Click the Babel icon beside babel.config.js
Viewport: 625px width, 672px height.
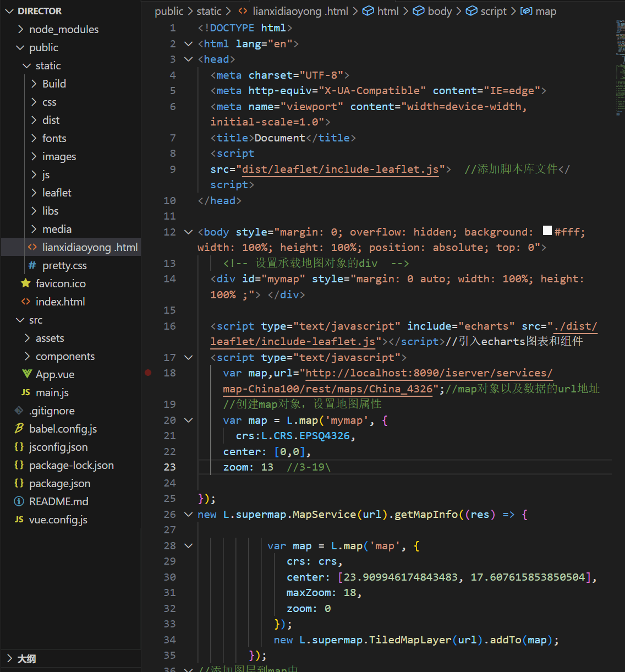click(19, 429)
